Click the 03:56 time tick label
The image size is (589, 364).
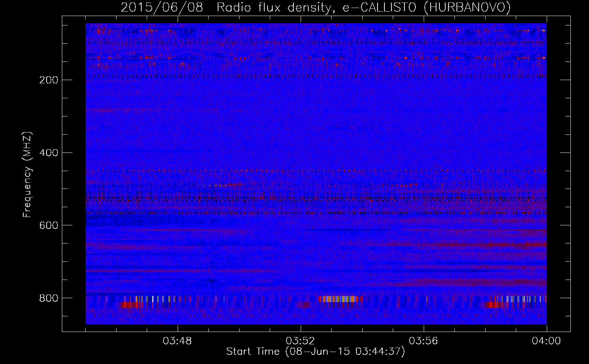pyautogui.click(x=423, y=341)
